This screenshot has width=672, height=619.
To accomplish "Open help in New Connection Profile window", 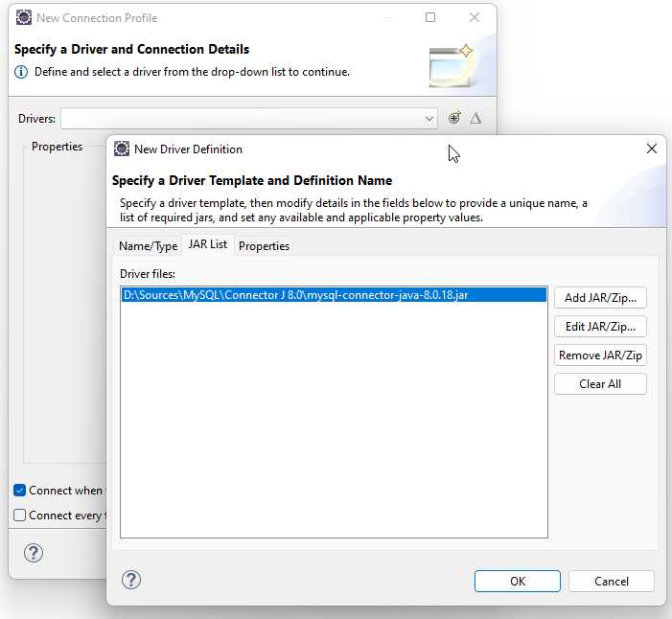I will (33, 553).
